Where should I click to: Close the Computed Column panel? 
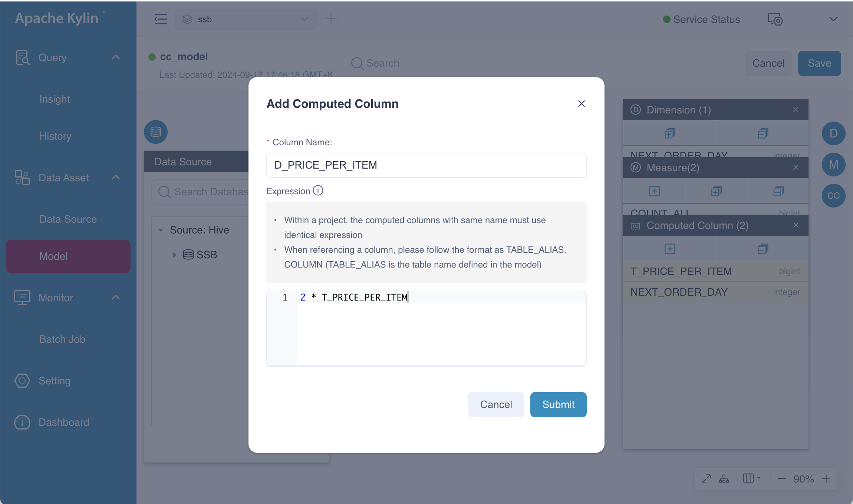point(796,225)
